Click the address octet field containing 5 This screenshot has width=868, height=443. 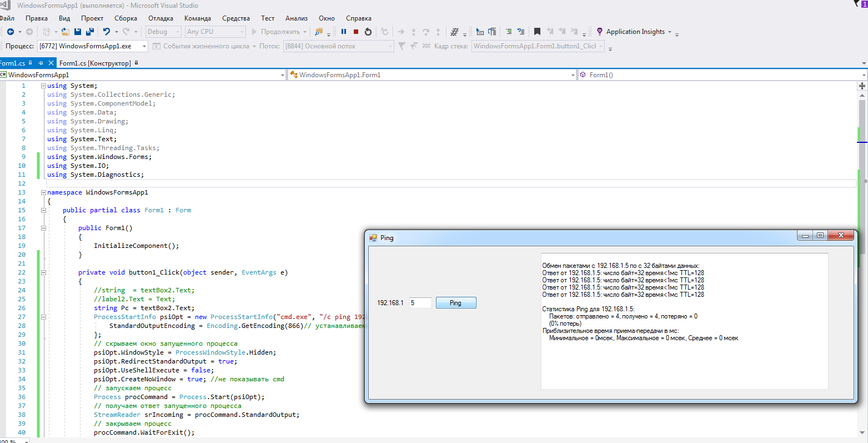(x=420, y=303)
